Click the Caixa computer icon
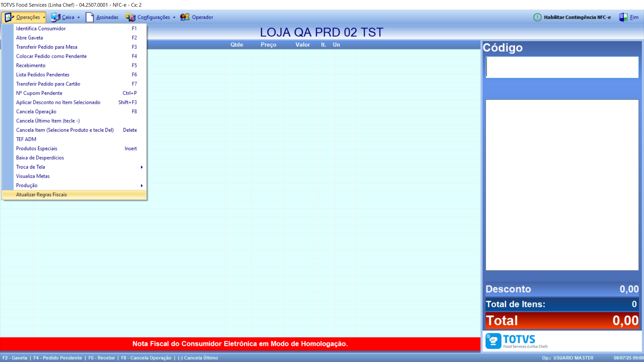The image size is (644, 362). 55,17
